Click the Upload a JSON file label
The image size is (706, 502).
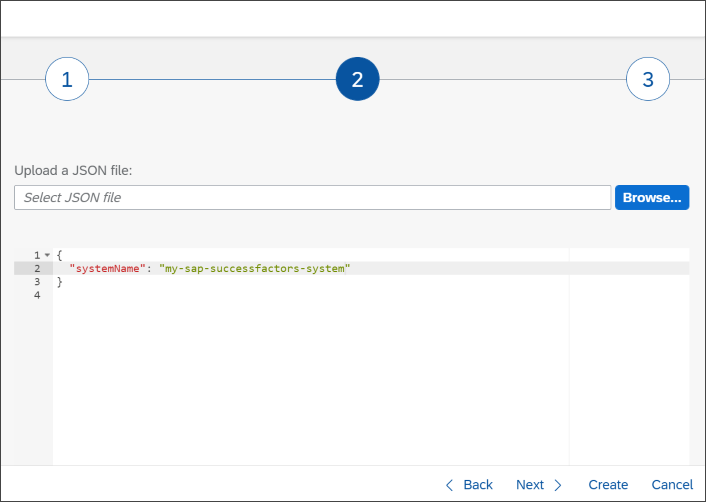(x=73, y=171)
